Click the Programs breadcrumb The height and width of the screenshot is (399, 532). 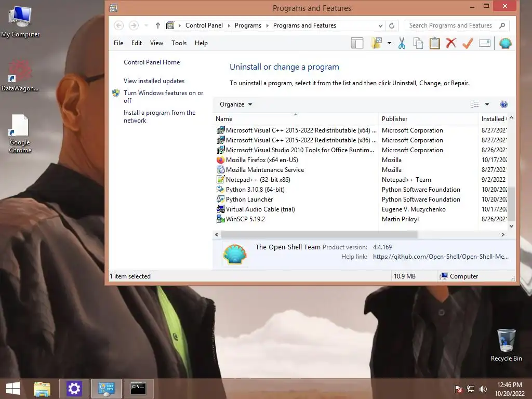pos(248,25)
